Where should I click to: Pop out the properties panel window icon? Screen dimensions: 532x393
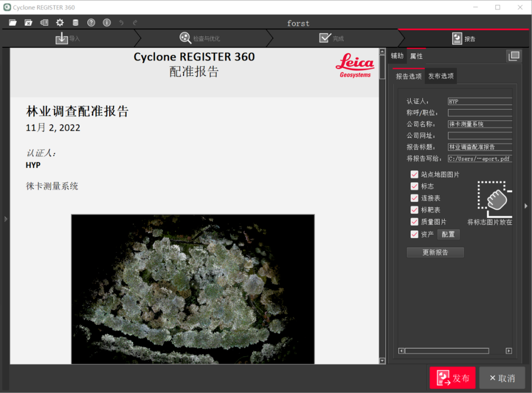point(514,56)
